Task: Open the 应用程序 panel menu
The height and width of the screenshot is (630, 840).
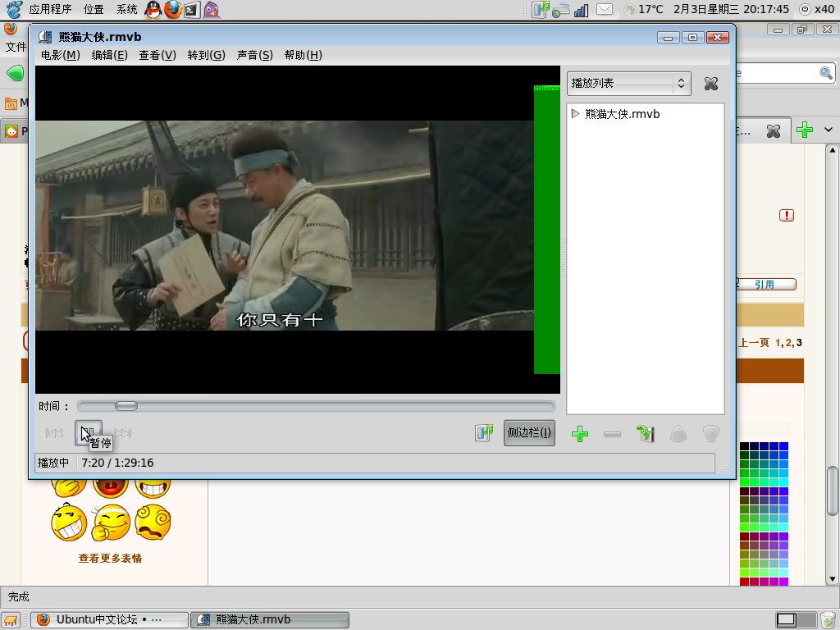Action: tap(50, 9)
